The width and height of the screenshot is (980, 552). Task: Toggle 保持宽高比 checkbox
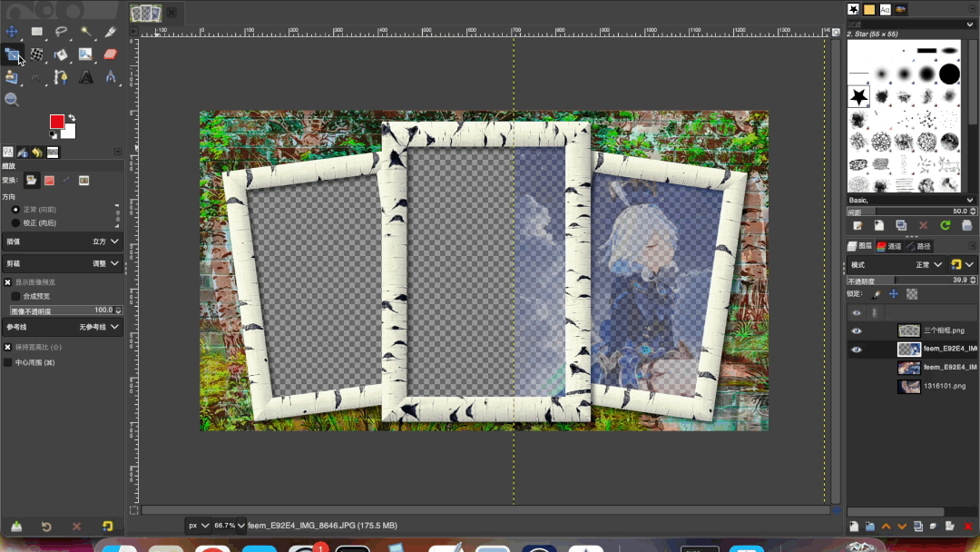pos(8,347)
